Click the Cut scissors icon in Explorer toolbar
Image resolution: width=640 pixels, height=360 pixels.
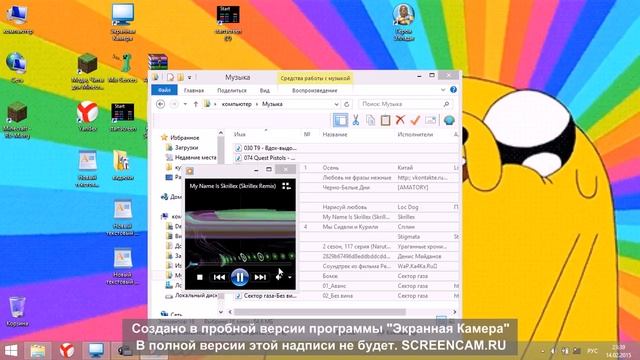(356, 120)
